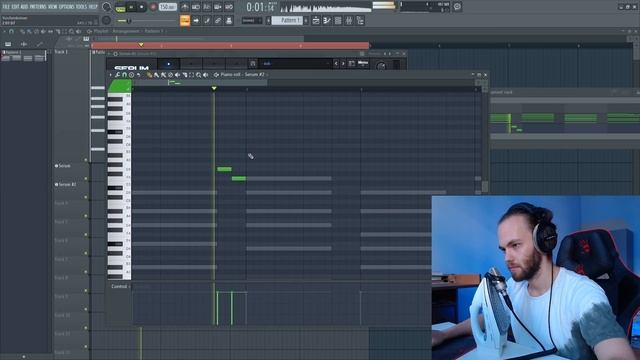Image resolution: width=640 pixels, height=360 pixels.
Task: Select the Paint brush tool in piano roll
Action: (x=156, y=75)
